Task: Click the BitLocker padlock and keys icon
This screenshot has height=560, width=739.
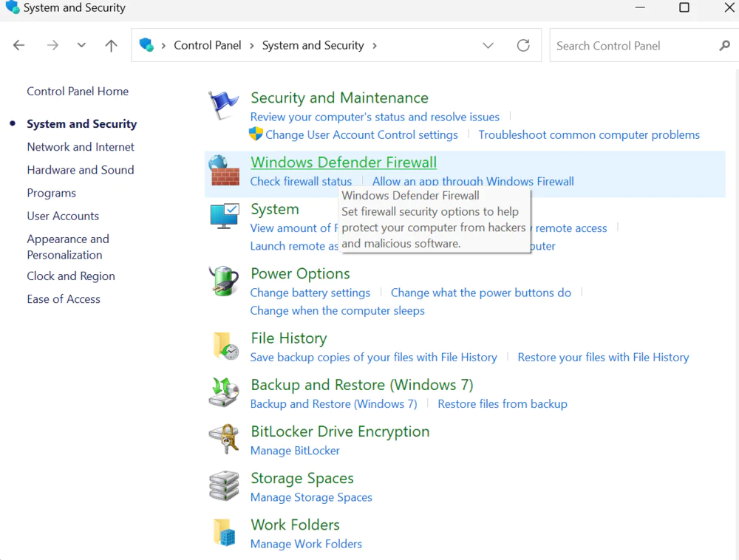Action: pos(225,439)
